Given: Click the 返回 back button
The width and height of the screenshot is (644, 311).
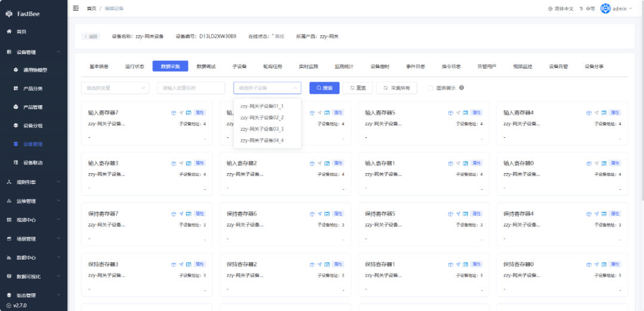Looking at the screenshot, I should [x=91, y=36].
